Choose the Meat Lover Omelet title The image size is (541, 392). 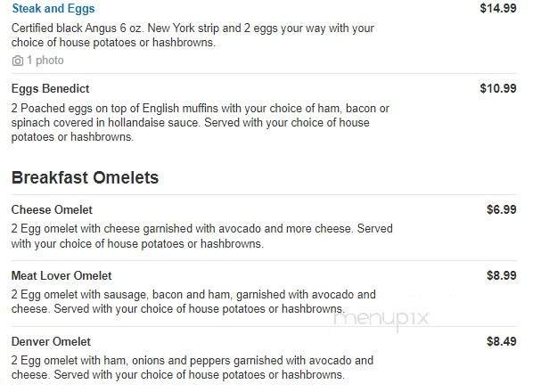[61, 275]
